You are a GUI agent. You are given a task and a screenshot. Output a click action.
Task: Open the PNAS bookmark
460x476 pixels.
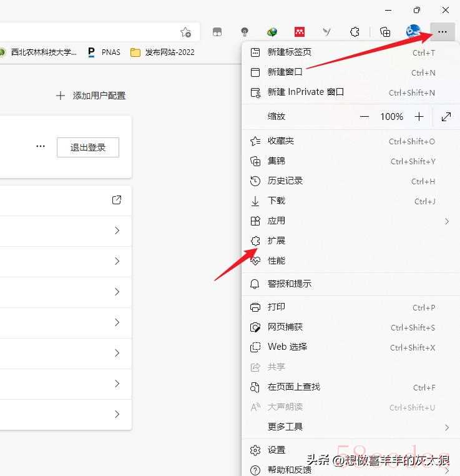click(104, 52)
